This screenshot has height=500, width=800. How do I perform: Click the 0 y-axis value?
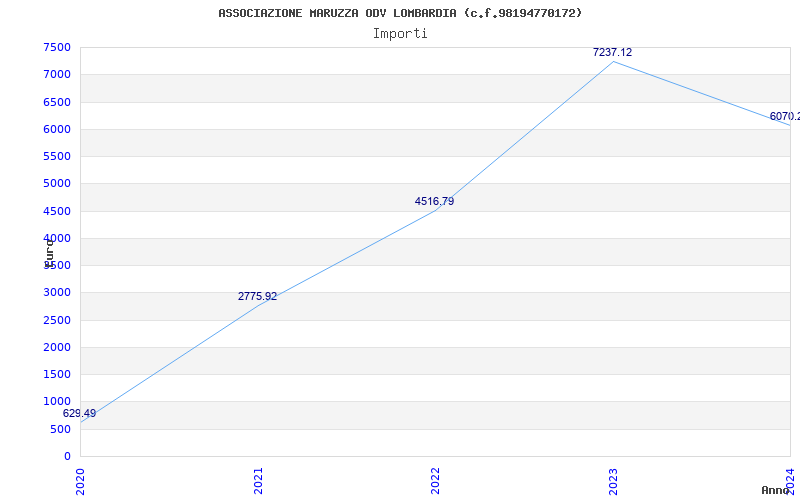click(x=67, y=457)
